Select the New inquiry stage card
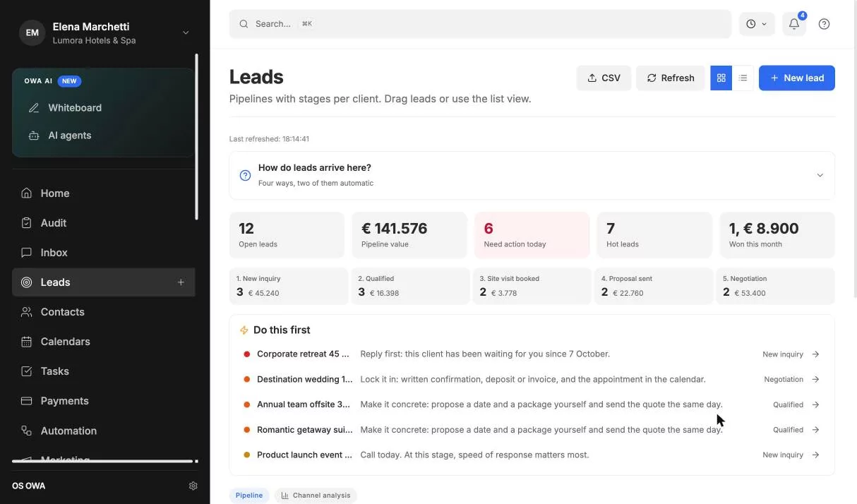Image resolution: width=857 pixels, height=504 pixels. tap(289, 286)
